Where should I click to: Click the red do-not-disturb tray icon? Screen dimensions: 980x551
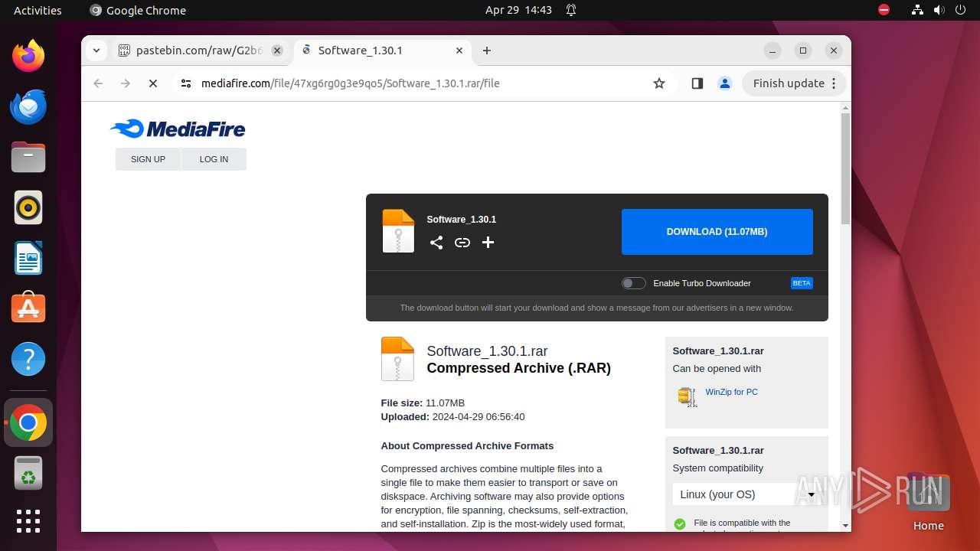884,10
